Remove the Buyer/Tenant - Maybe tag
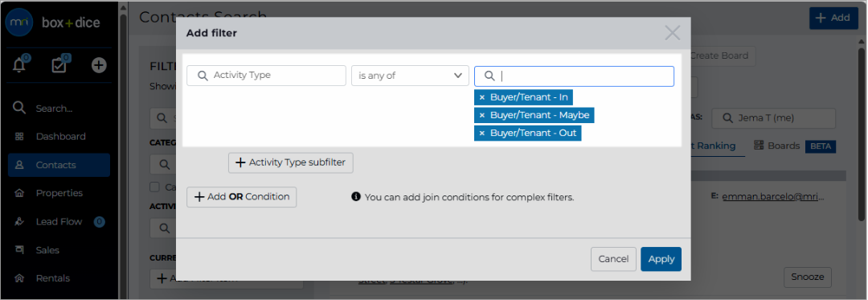 pos(481,115)
